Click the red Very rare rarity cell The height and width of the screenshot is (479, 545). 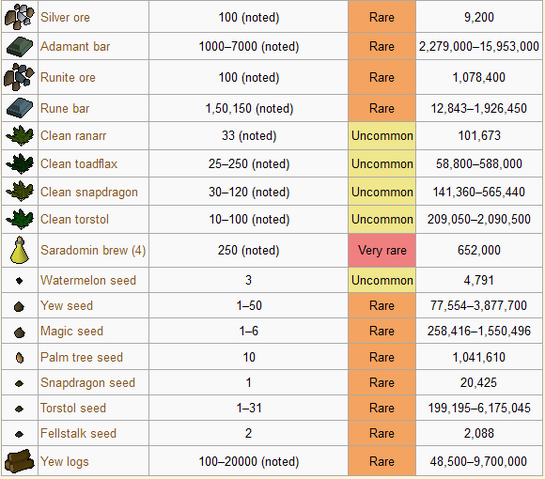pos(382,250)
